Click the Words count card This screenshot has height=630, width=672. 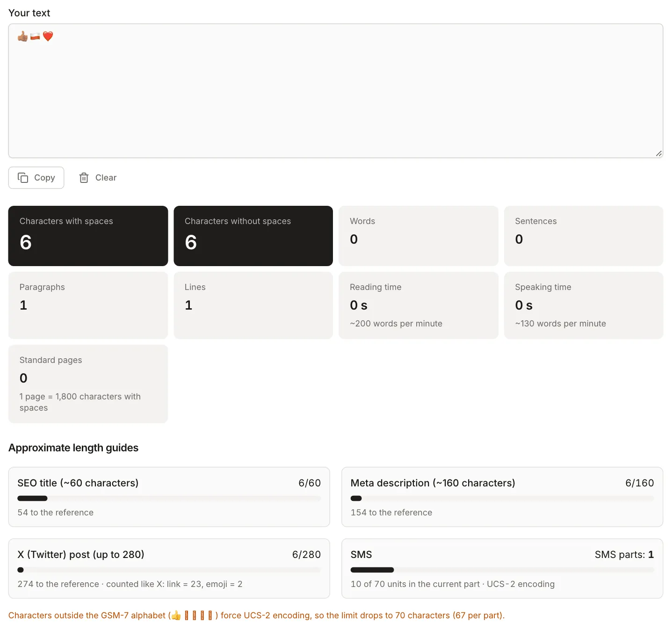419,236
